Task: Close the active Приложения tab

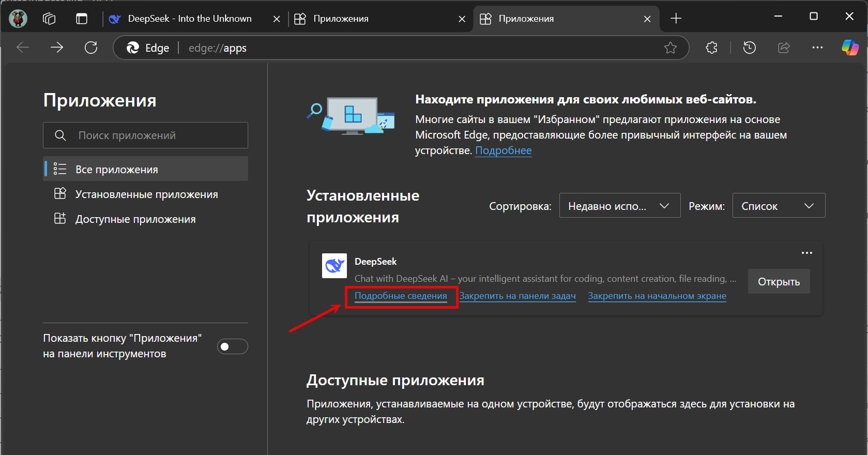Action: tap(647, 19)
